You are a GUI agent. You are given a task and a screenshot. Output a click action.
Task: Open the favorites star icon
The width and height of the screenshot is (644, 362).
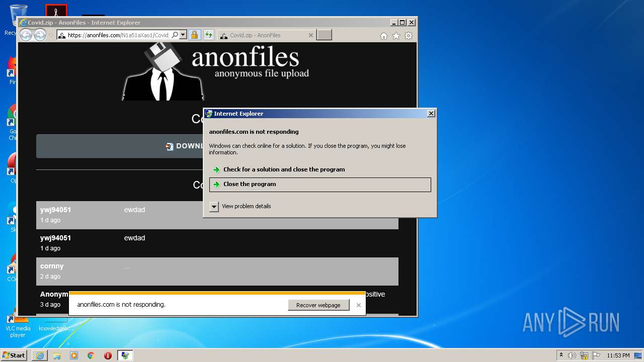[396, 36]
